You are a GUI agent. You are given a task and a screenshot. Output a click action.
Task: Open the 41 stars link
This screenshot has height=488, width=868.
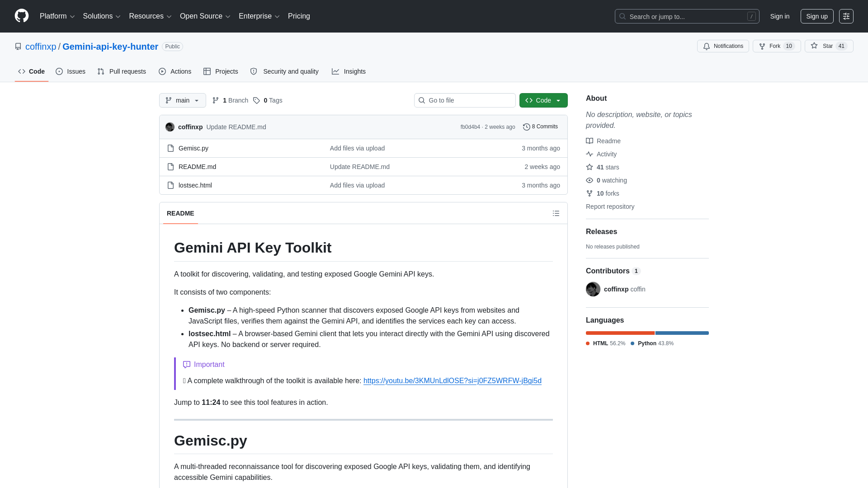pyautogui.click(x=603, y=167)
